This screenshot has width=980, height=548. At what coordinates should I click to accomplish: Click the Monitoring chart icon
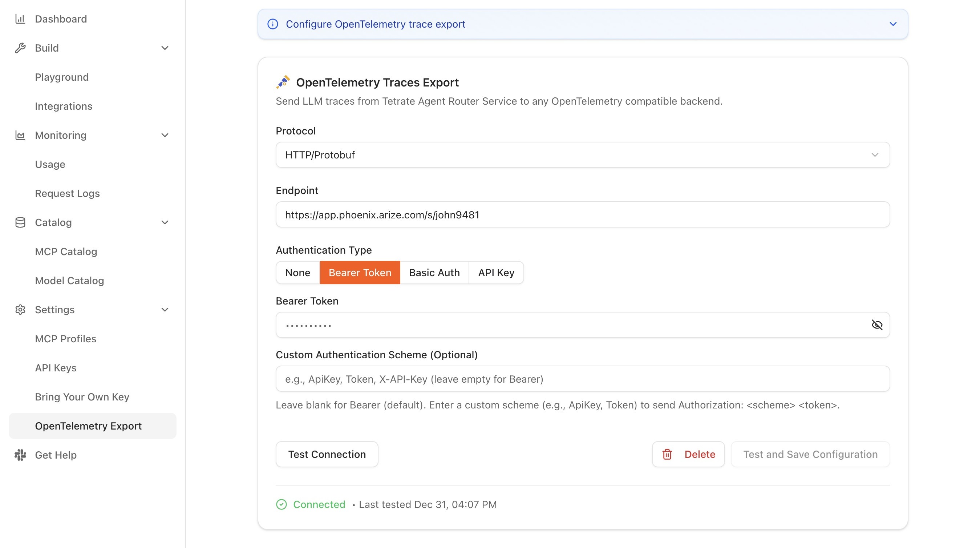[x=20, y=135]
